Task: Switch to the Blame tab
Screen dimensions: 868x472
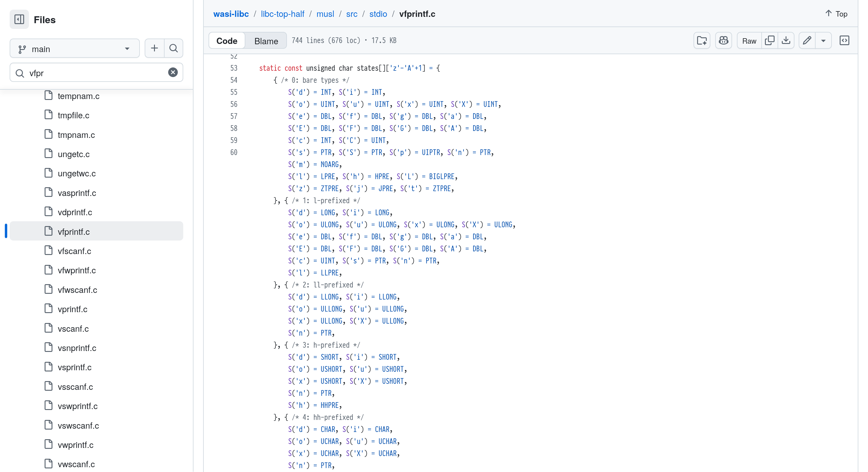Action: 266,41
